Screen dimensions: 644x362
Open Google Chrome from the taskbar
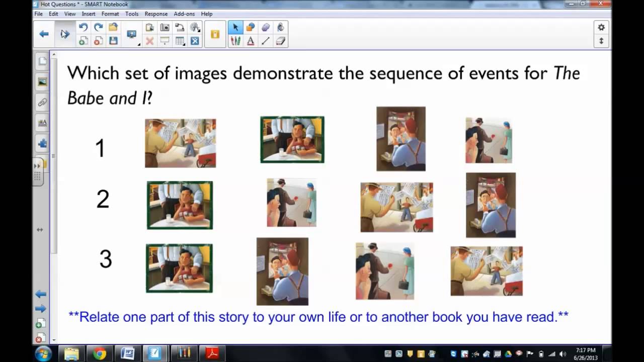point(99,353)
